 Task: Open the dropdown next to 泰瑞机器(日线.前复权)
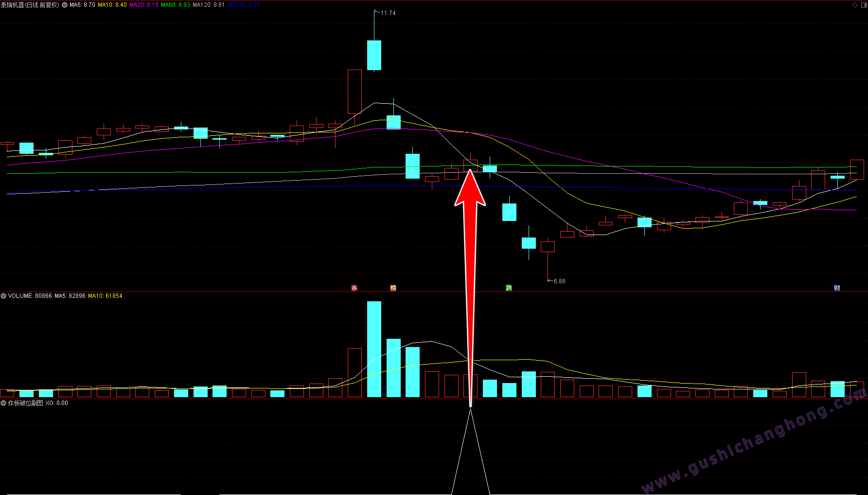(x=65, y=5)
